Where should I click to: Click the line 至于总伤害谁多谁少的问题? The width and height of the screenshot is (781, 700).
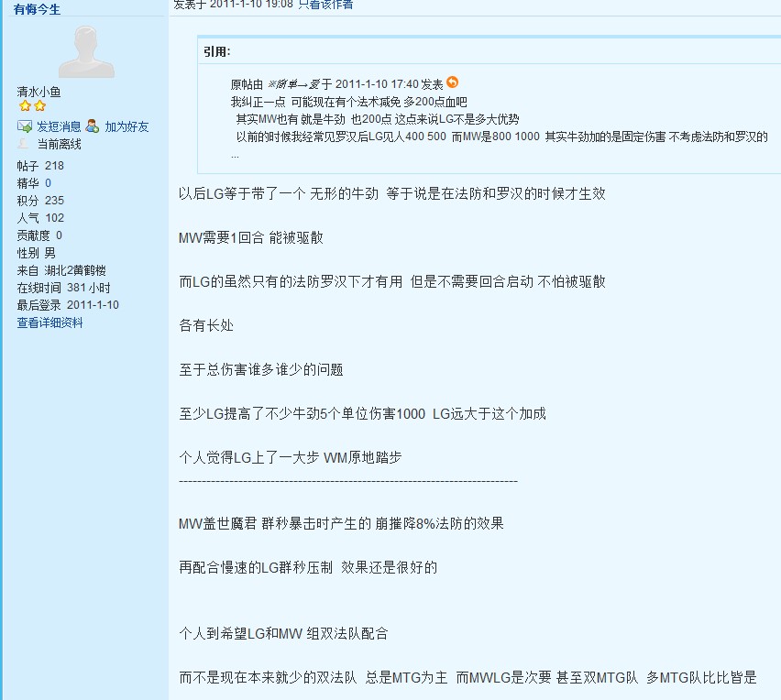[x=261, y=370]
